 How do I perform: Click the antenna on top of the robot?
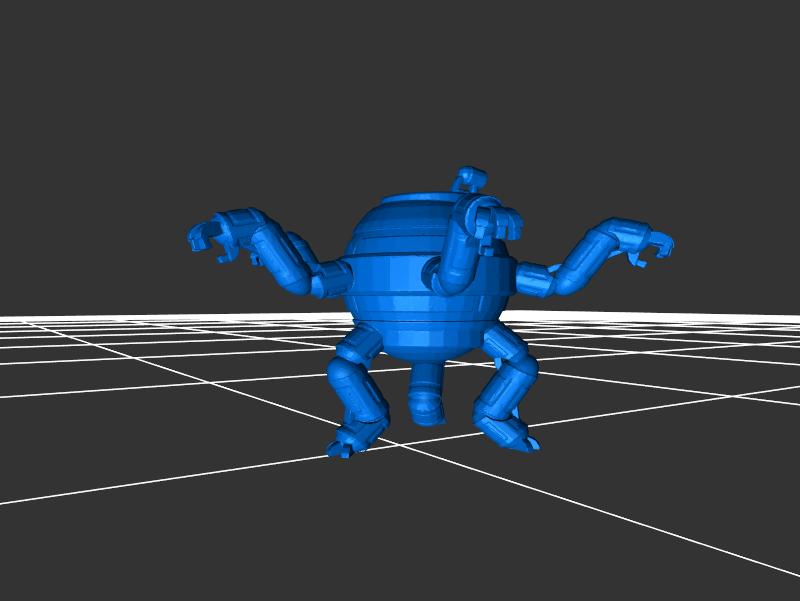(469, 179)
